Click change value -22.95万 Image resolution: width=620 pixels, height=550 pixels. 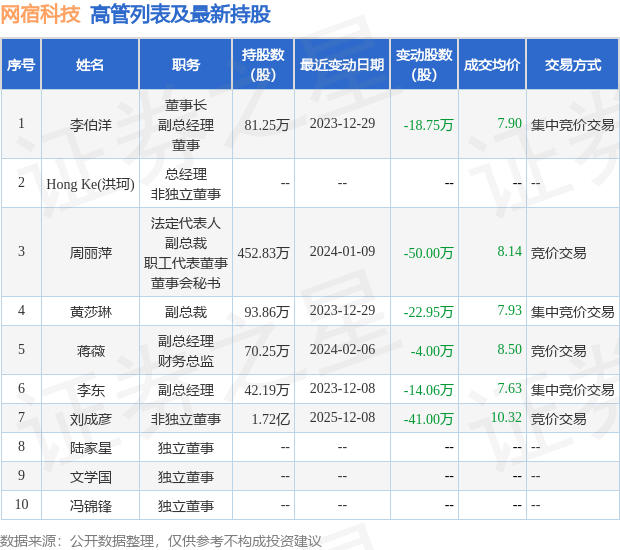click(x=428, y=312)
